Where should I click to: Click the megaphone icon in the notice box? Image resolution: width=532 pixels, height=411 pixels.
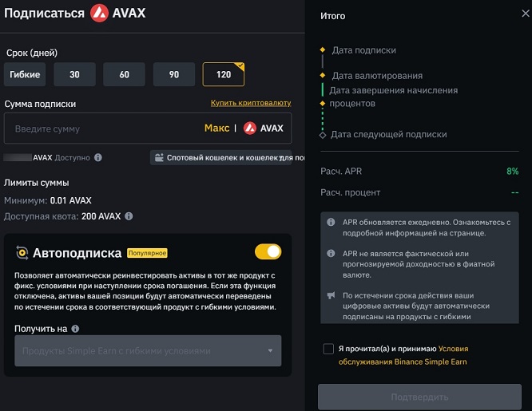tap(332, 295)
